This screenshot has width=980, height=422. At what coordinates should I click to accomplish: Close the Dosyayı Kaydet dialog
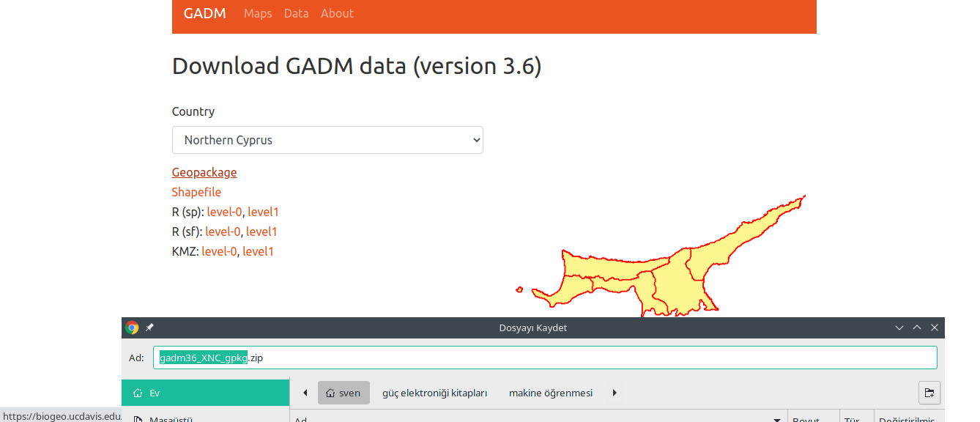935,327
